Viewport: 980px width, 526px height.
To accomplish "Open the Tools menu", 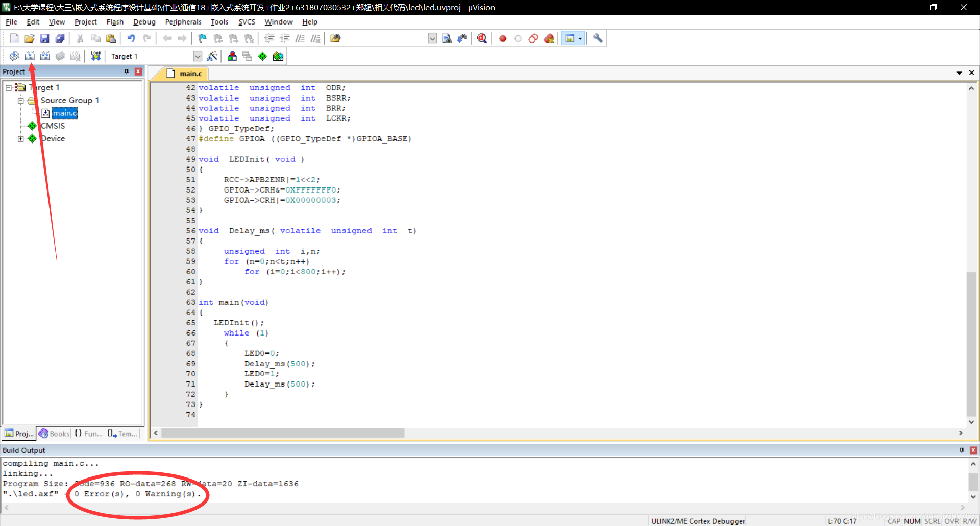I will (219, 22).
